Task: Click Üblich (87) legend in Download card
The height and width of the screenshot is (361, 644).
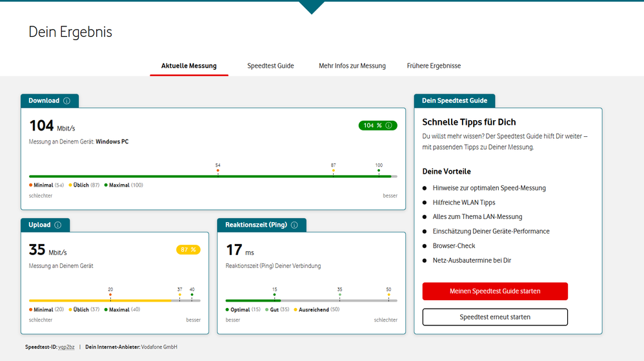Action: 84,185
